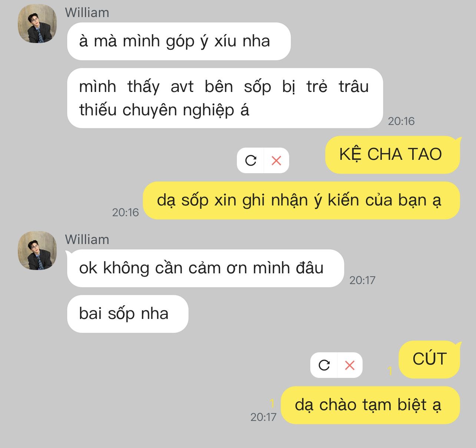Image resolution: width=476 pixels, height=448 pixels.
Task: Click red X beside CÚT message
Action: point(350,365)
